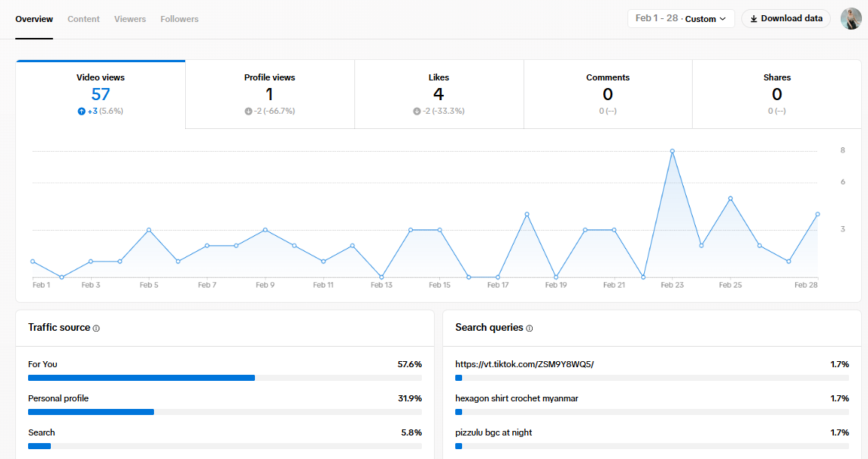Select the Video views metric card
Viewport: 868px width, 459px height.
tap(101, 94)
